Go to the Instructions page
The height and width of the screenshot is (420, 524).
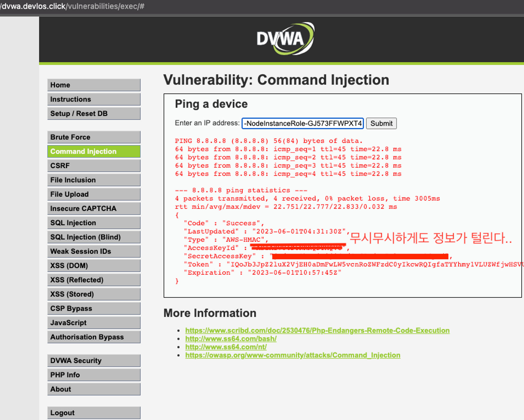pos(94,99)
